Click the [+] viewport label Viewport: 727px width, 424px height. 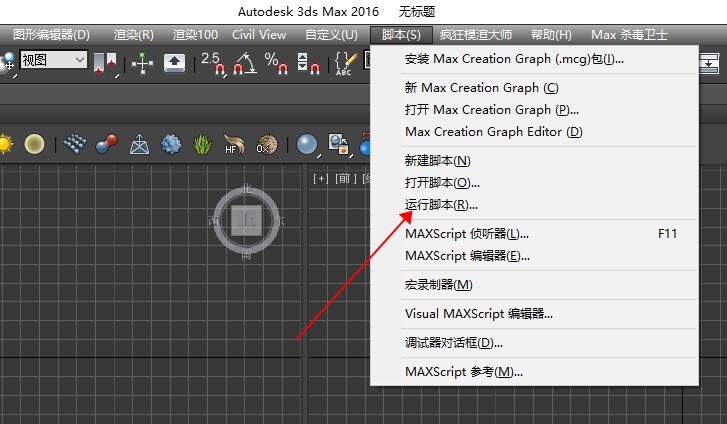click(x=320, y=179)
